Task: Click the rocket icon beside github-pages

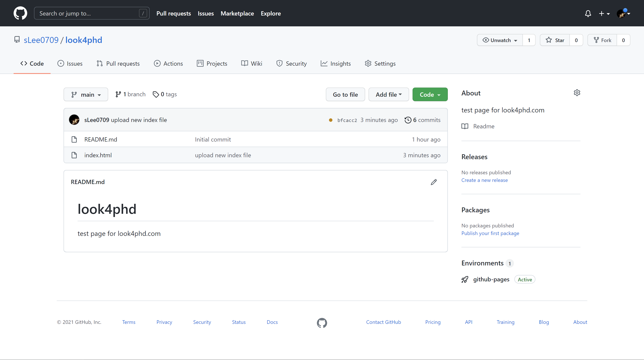Action: 465,279
